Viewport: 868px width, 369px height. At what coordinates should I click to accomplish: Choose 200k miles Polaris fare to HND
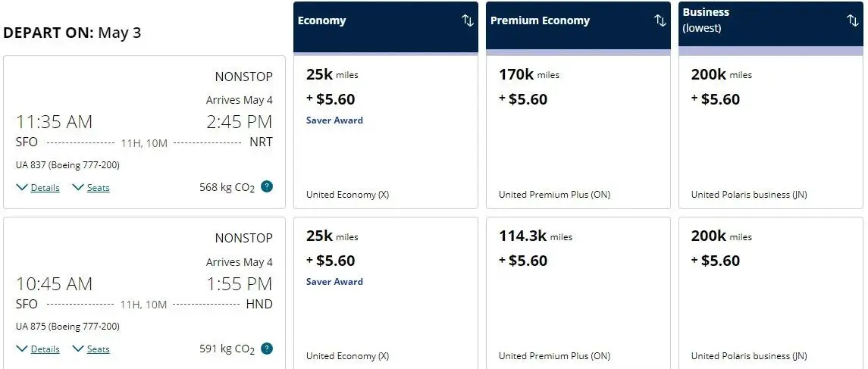coord(770,293)
